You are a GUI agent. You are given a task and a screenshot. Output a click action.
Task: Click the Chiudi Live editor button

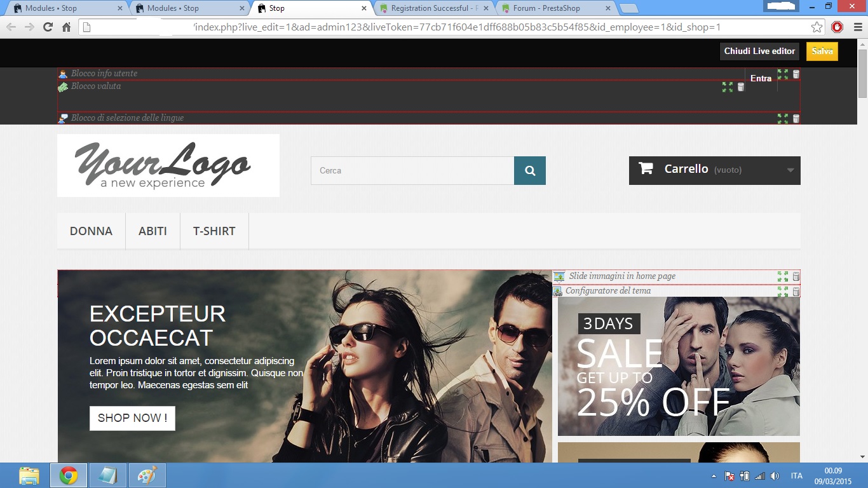(x=759, y=51)
